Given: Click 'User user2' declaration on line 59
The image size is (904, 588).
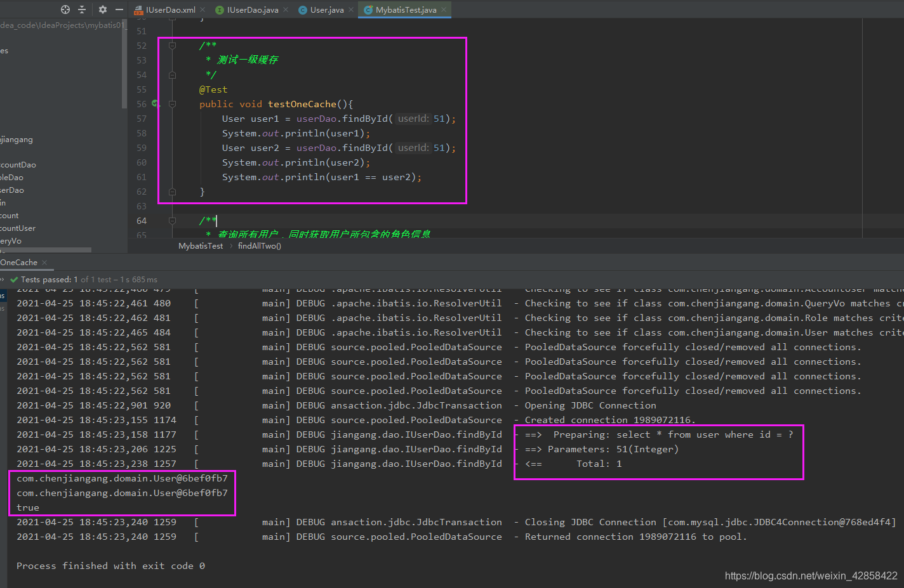Looking at the screenshot, I should (251, 148).
